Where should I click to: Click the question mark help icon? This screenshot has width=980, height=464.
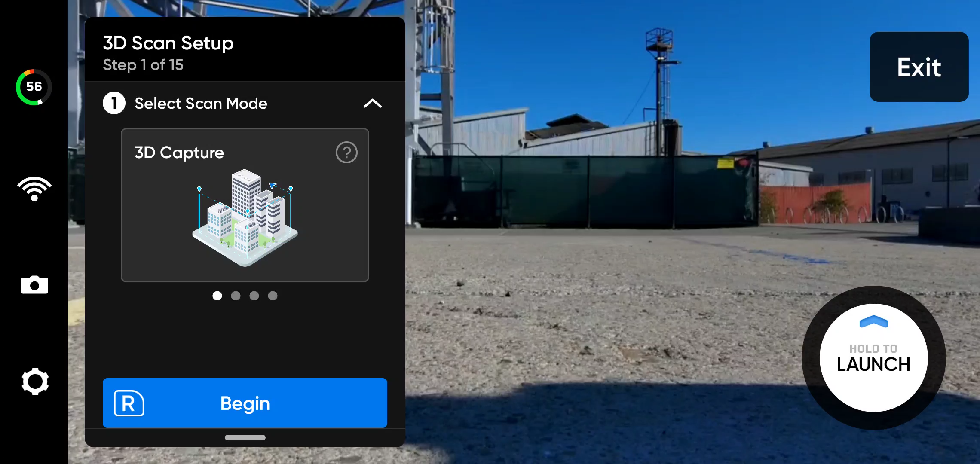point(346,152)
